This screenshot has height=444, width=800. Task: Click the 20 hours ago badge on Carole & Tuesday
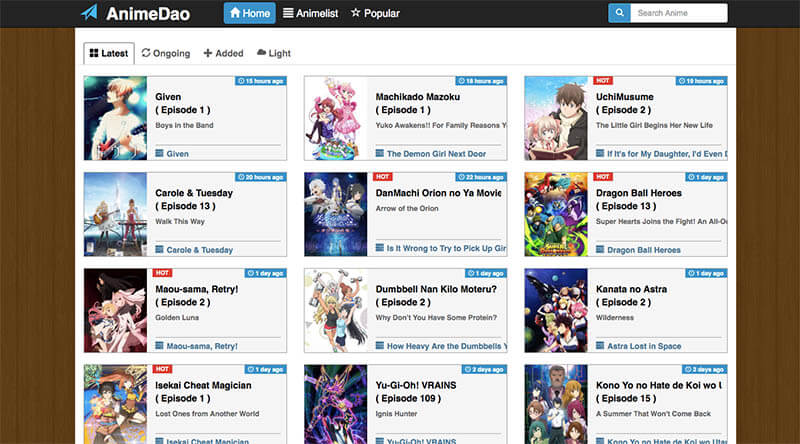pos(261,177)
